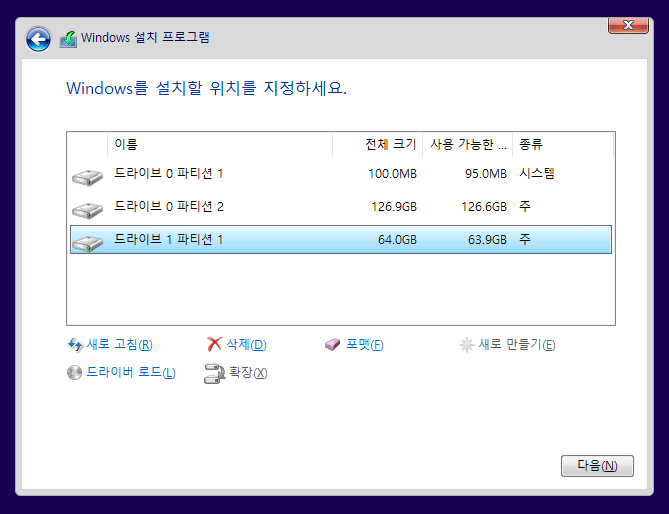
Task: Click the pink eraser format icon
Action: 332,344
